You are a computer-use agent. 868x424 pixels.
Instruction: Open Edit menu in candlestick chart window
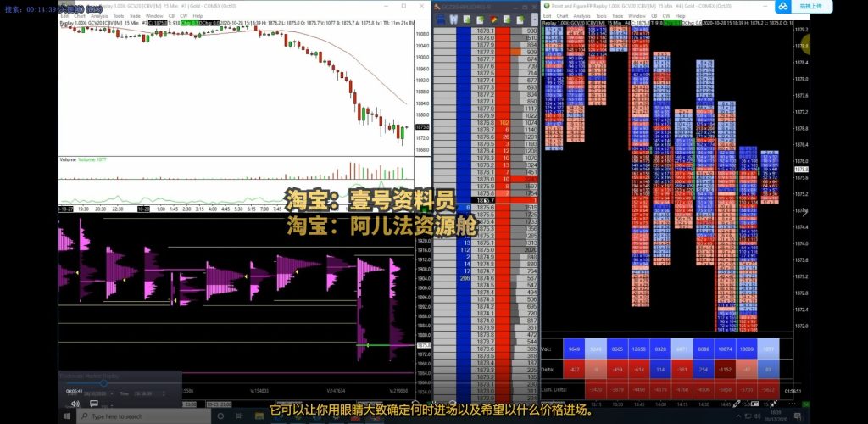(x=64, y=16)
